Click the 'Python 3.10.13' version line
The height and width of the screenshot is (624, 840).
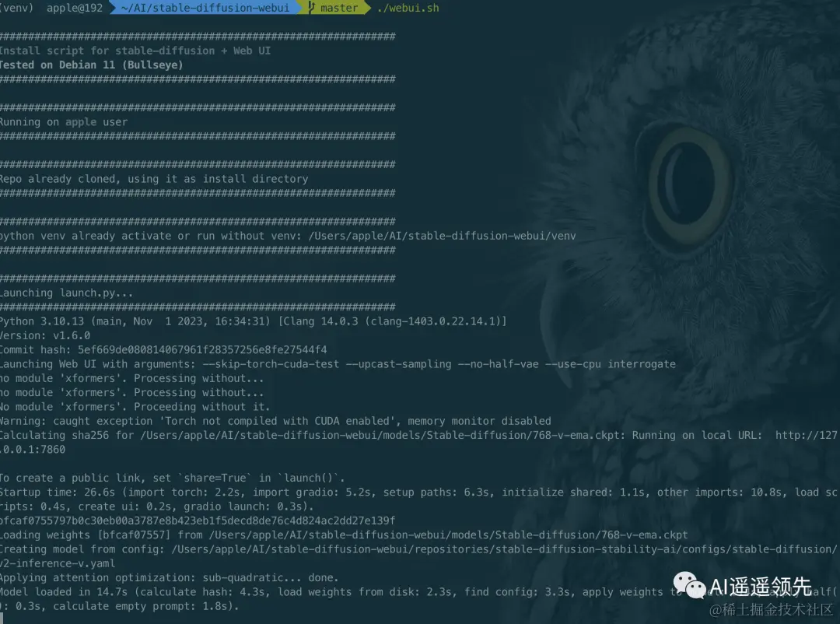tap(253, 321)
